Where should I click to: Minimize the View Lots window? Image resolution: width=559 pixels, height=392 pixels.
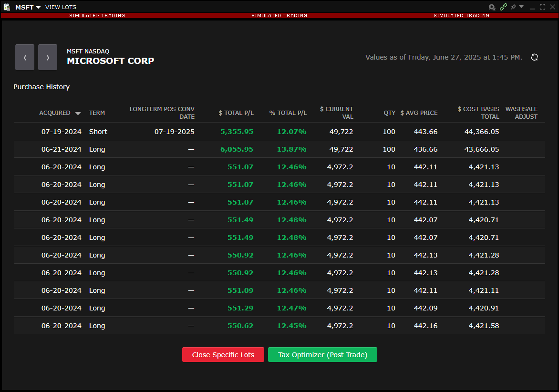[532, 8]
